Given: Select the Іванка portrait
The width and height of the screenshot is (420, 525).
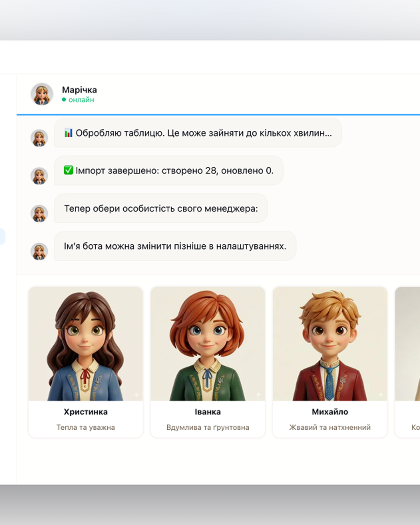Looking at the screenshot, I should 208,344.
